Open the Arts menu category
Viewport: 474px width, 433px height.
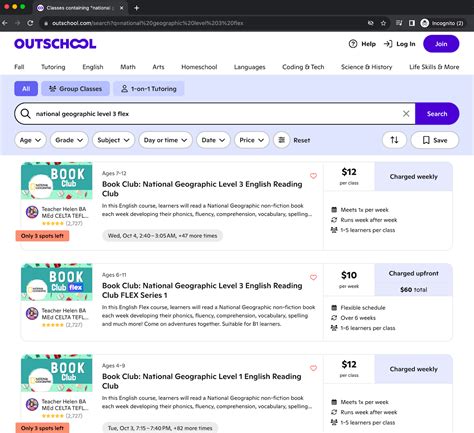tap(158, 67)
